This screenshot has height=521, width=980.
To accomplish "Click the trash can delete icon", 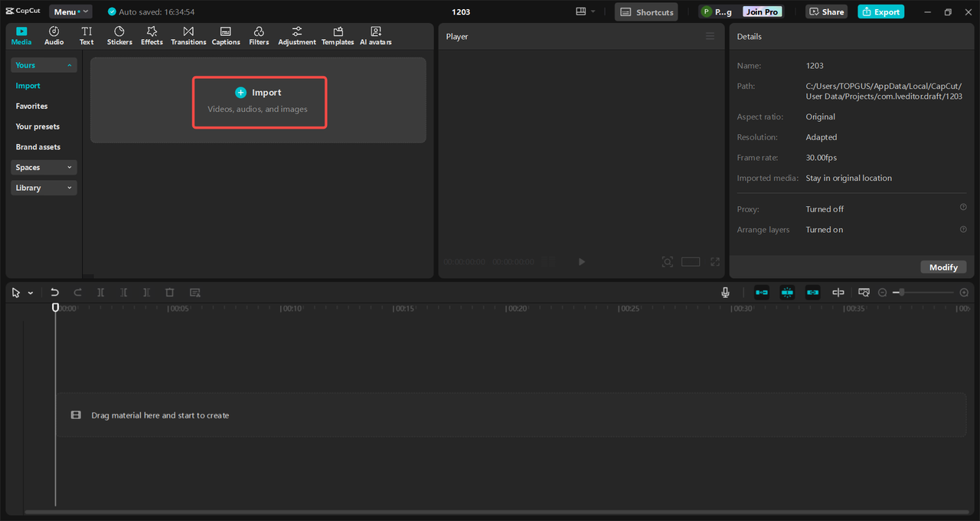I will point(170,293).
